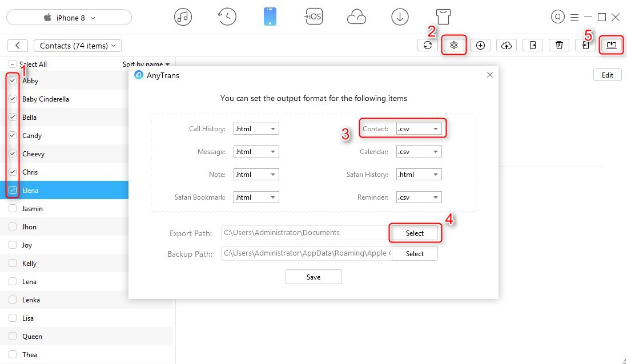Check the Jasmin contact checkbox
Viewport: 627px width, 364px height.
13,208
